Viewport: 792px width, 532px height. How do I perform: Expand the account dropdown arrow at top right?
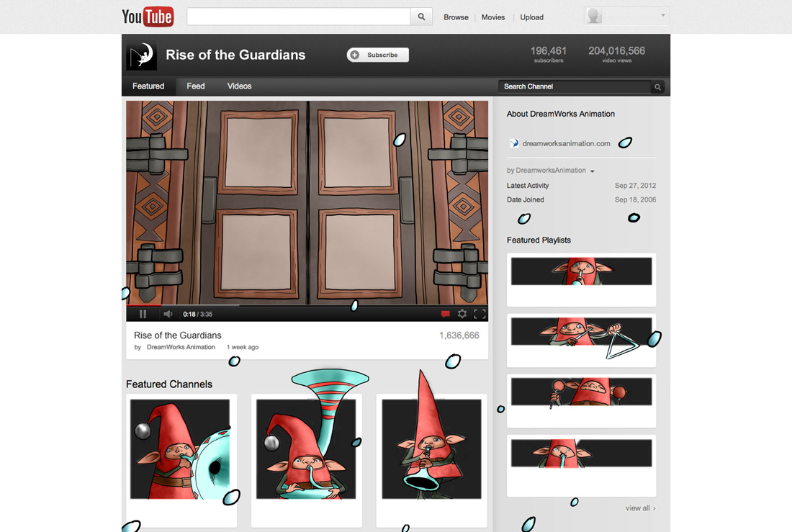[x=662, y=15]
